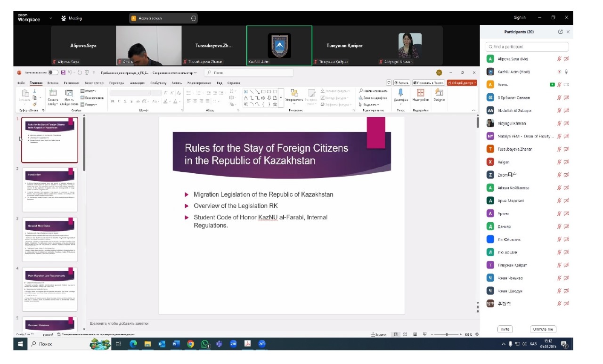Click Sign in in the Zoom window
603x364 pixels.
coord(520,17)
